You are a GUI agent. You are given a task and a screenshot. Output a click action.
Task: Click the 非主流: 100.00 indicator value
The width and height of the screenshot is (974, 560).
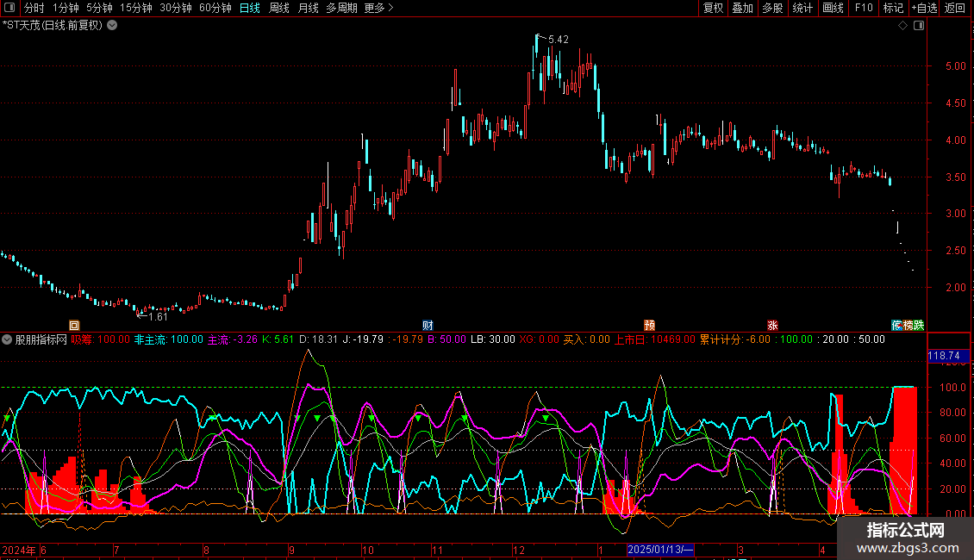169,339
